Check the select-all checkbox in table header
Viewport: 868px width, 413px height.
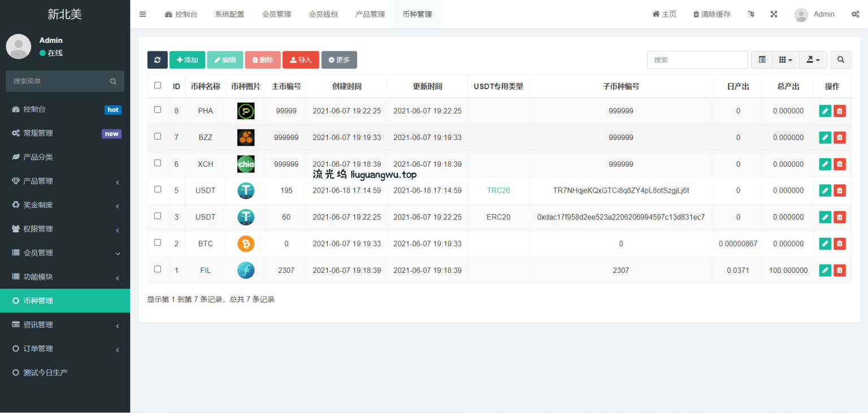[x=158, y=86]
